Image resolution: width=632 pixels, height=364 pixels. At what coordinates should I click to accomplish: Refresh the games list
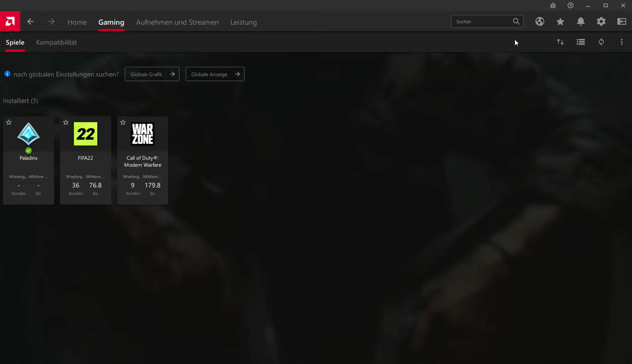[601, 42]
